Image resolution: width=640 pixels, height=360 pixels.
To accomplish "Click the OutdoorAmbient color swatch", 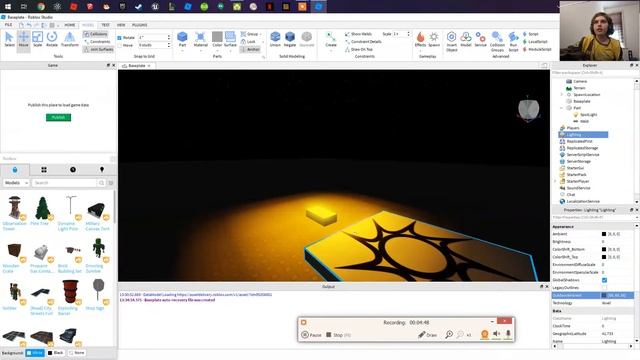I will coord(604,295).
